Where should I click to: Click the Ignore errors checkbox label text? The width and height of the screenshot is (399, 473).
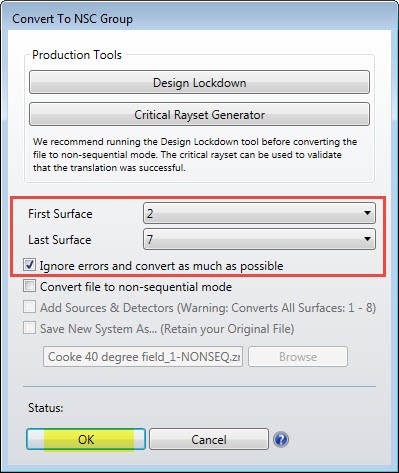coord(162,266)
